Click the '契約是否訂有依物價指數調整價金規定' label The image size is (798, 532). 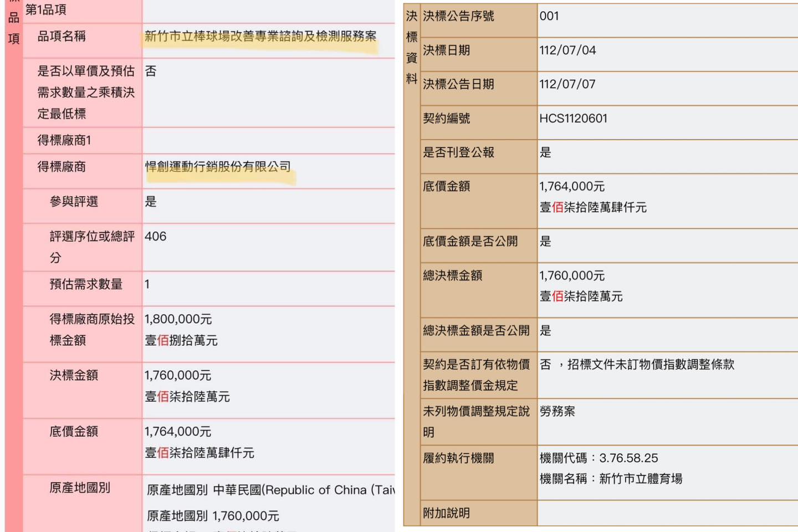(476, 375)
